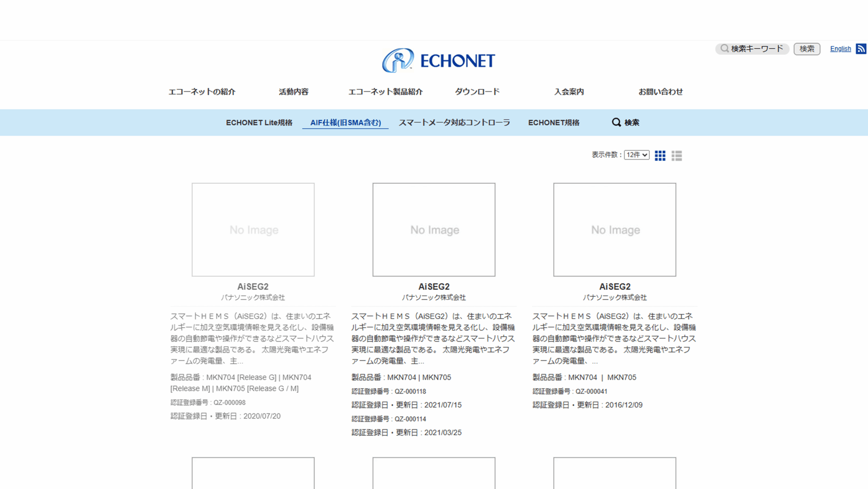Viewport: 868px width, 489px height.
Task: Switch to grid view layout
Action: point(660,155)
